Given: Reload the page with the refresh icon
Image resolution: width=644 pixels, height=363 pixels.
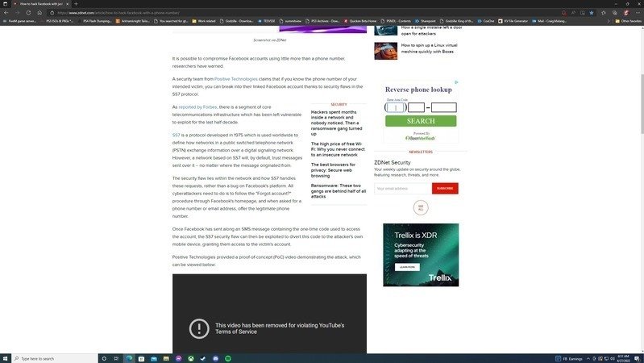Looking at the screenshot, I should point(29,13).
